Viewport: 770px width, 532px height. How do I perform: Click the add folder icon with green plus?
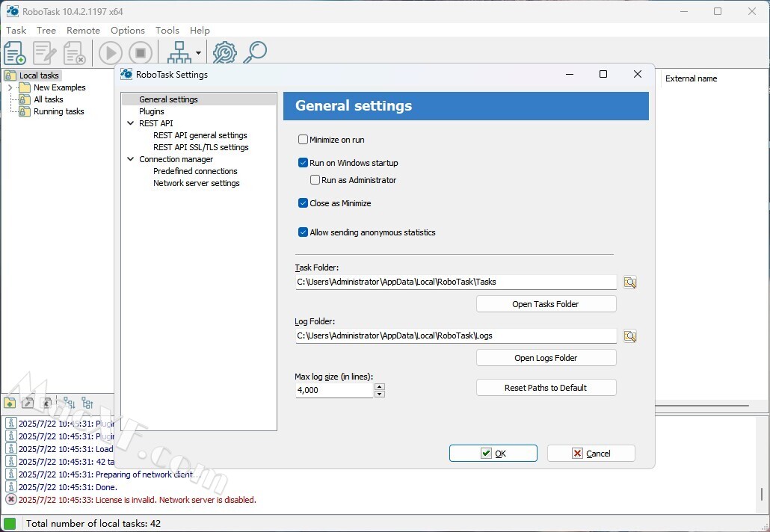point(10,403)
